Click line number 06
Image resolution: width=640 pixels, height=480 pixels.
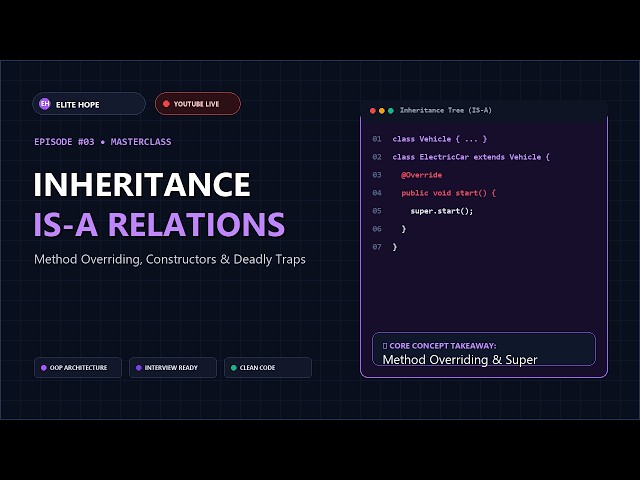(377, 229)
